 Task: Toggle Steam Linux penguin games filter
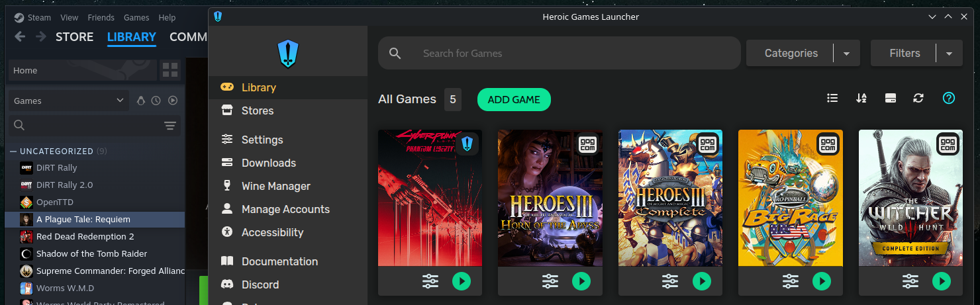[x=140, y=101]
